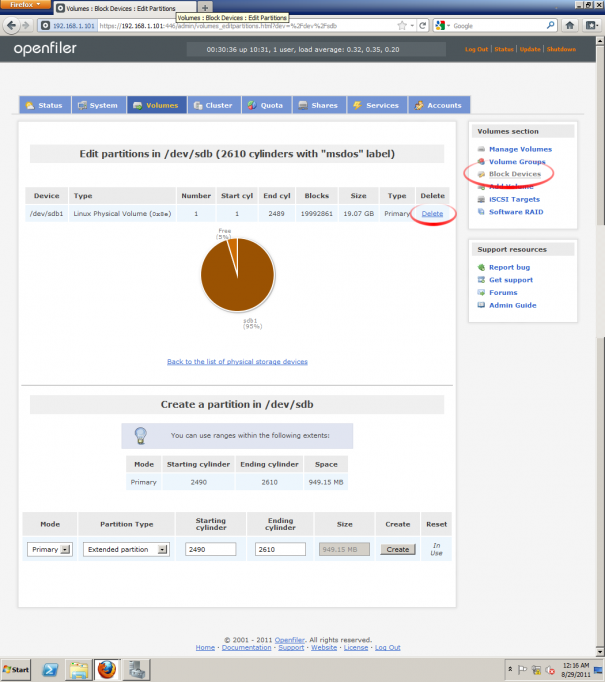The height and width of the screenshot is (682, 605).
Task: Open a new browser tab
Action: [205, 7]
